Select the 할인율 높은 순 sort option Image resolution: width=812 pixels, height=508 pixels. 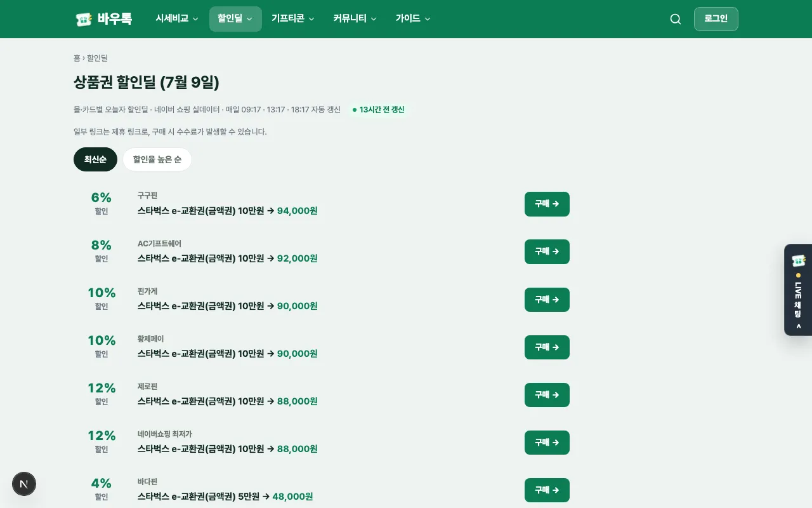click(x=157, y=159)
